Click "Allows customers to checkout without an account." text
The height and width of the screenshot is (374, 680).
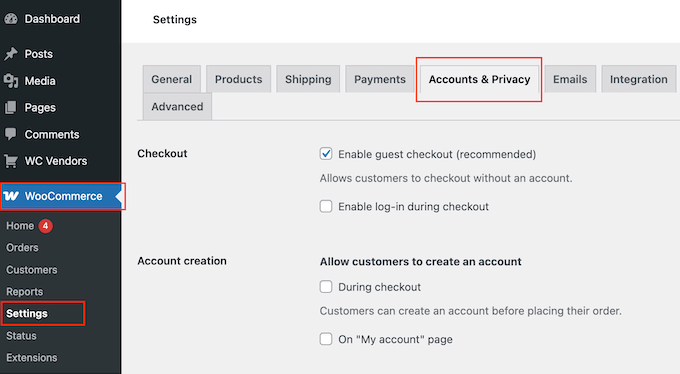click(446, 178)
